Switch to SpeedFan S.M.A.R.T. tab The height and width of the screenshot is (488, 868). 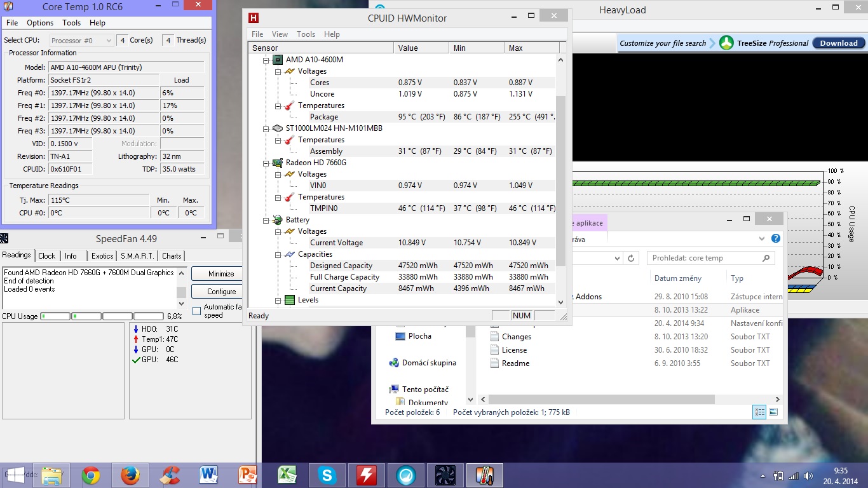pos(137,256)
